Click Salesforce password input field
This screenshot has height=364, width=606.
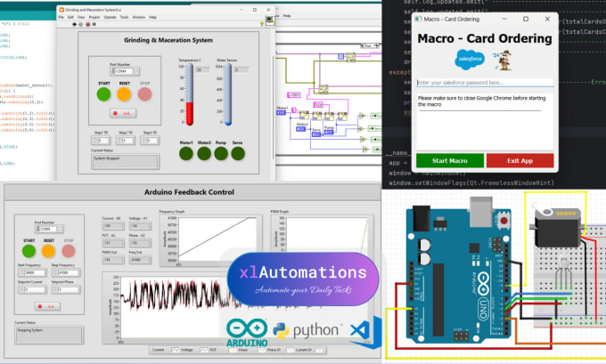(x=485, y=83)
